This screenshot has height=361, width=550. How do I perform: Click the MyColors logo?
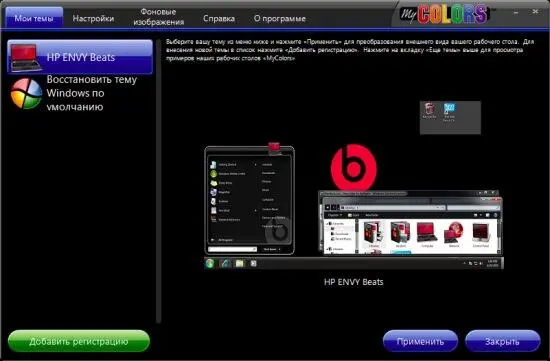tap(444, 14)
